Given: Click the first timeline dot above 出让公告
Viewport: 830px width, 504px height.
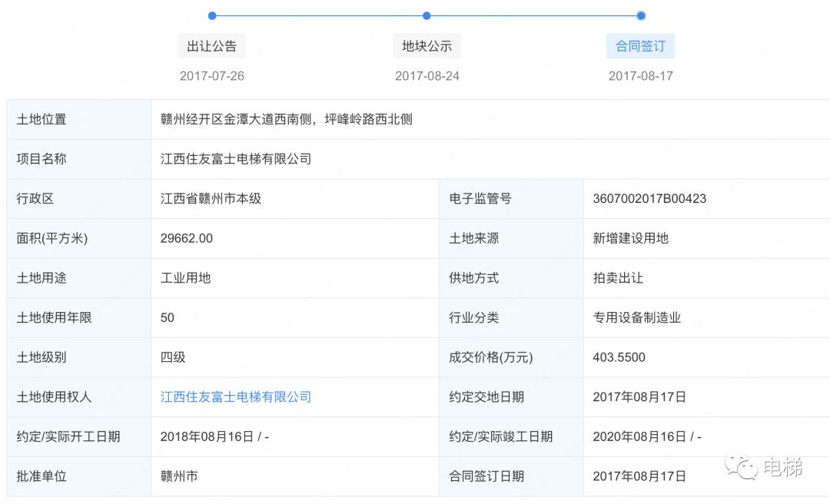Looking at the screenshot, I should pyautogui.click(x=211, y=15).
